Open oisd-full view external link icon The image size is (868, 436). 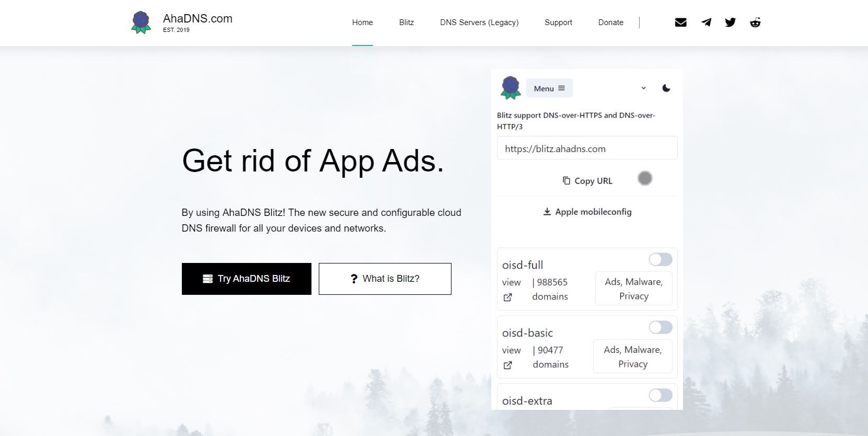[x=507, y=297]
